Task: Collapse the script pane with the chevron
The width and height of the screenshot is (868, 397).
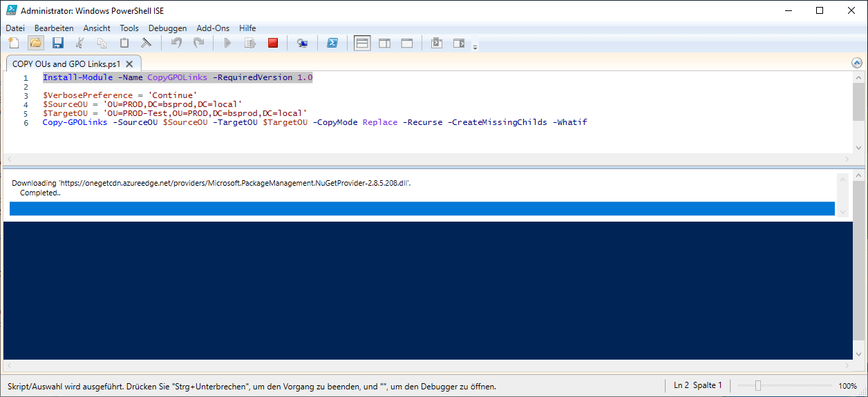Action: tap(857, 63)
